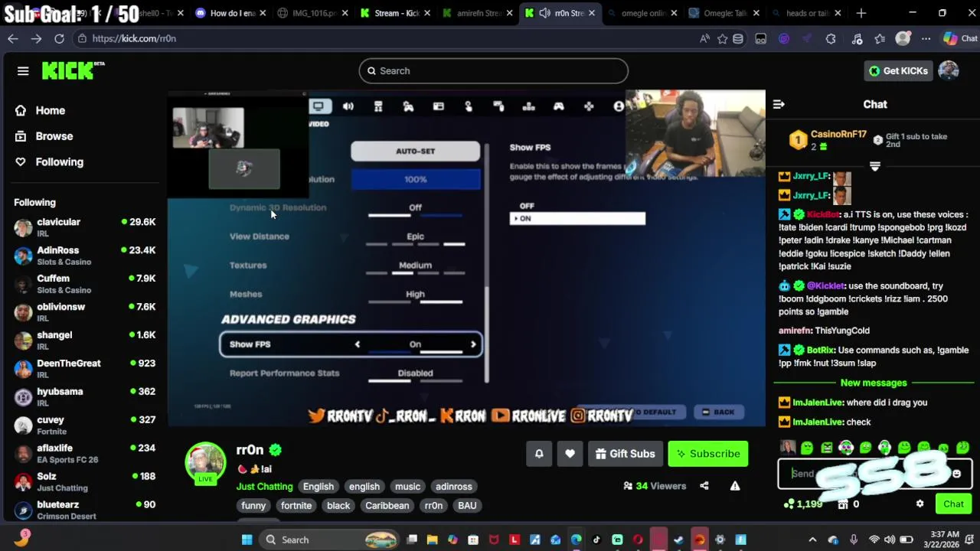
Task: Select the adinross tag
Action: (454, 487)
